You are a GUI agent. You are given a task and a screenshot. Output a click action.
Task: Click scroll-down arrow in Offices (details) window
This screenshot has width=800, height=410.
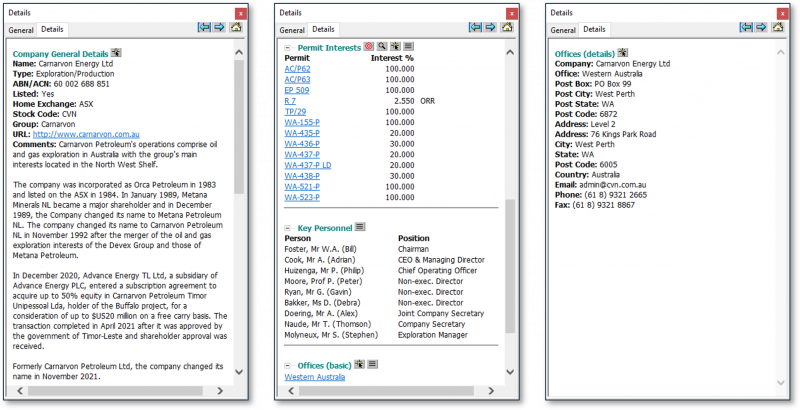click(x=781, y=382)
